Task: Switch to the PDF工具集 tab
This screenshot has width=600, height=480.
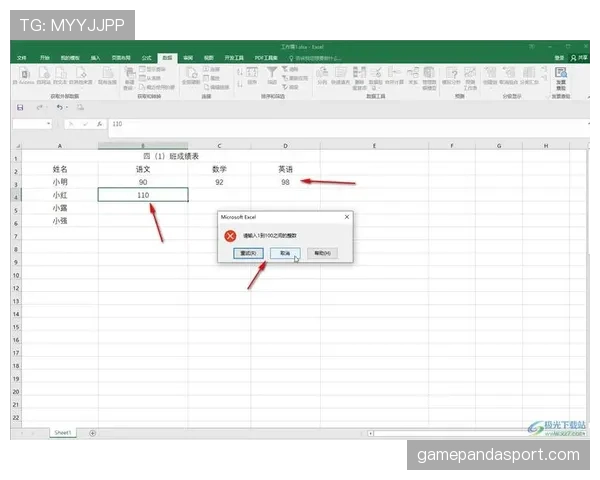Action: (x=266, y=58)
